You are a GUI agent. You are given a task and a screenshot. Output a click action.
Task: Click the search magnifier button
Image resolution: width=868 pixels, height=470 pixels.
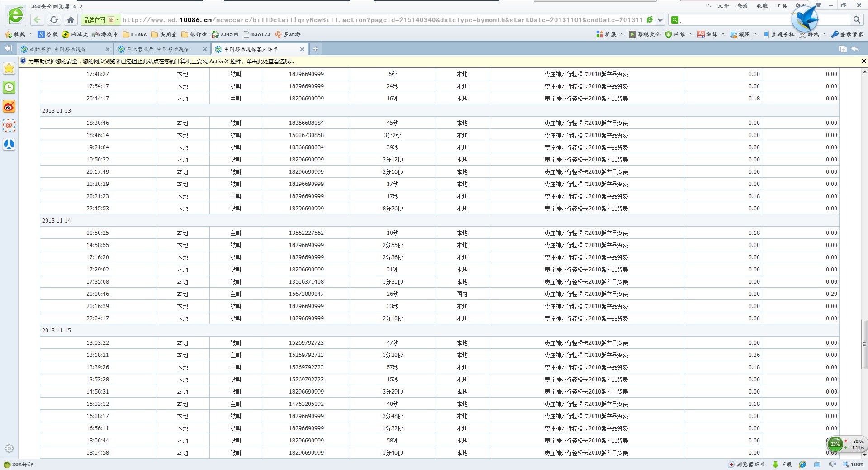(856, 20)
